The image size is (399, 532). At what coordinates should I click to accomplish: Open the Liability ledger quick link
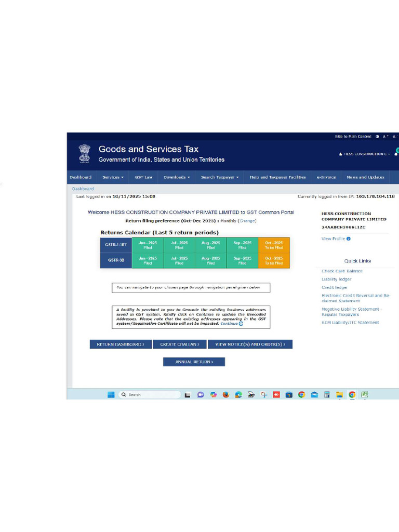pyautogui.click(x=337, y=279)
